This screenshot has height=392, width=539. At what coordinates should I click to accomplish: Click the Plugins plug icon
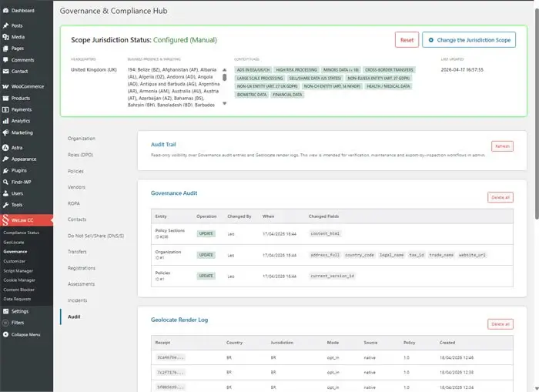coord(5,170)
